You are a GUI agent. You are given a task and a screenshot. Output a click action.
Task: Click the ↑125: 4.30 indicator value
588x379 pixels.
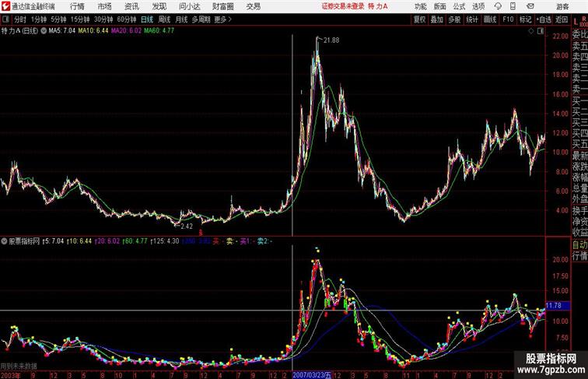point(165,241)
